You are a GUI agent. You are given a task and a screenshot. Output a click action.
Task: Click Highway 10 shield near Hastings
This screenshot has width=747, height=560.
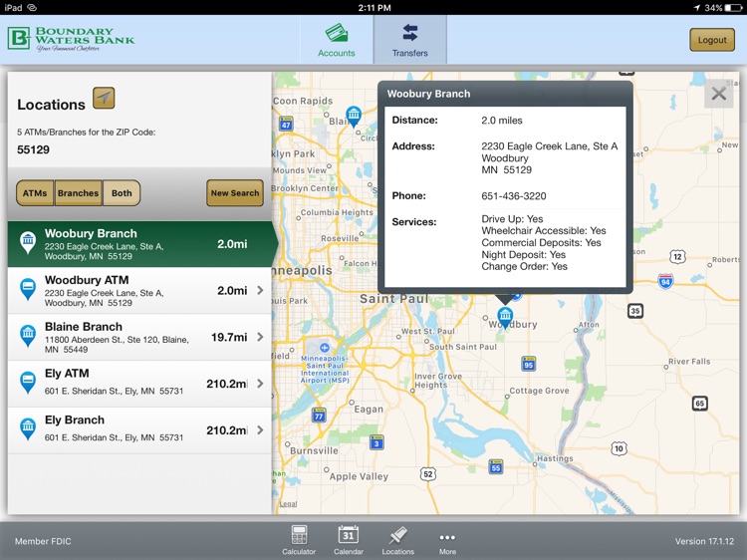click(619, 448)
